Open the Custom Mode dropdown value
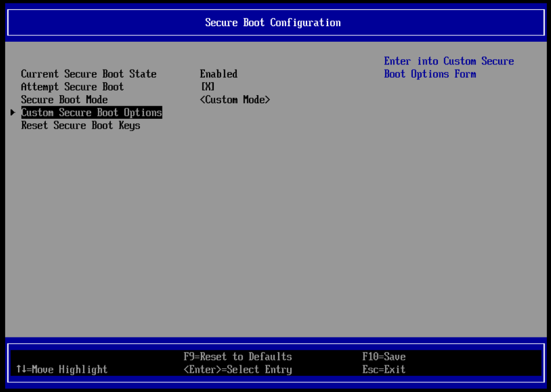 pos(235,100)
